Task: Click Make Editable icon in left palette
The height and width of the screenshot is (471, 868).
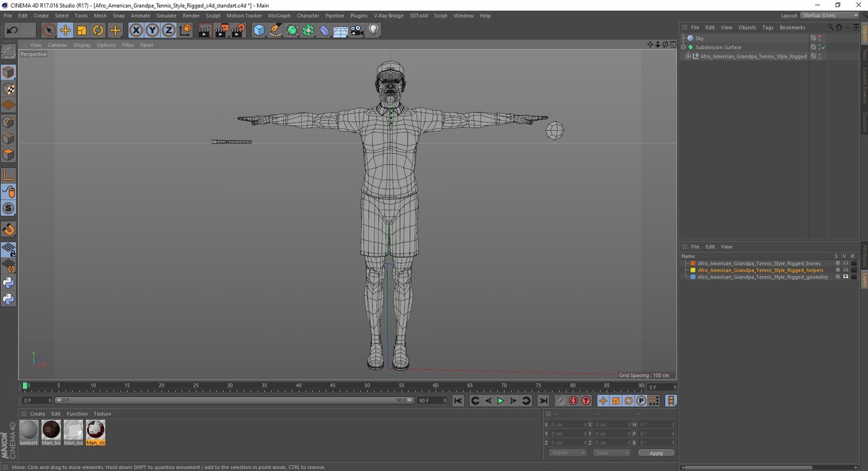Action: (x=9, y=52)
